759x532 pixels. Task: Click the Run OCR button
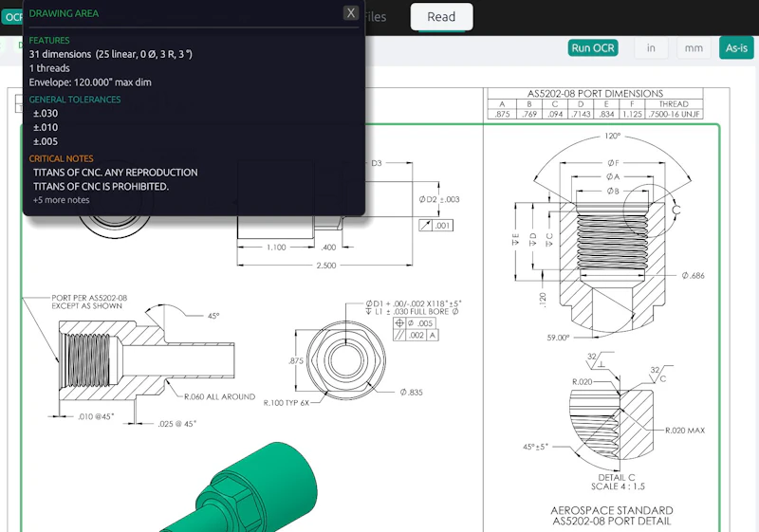593,47
